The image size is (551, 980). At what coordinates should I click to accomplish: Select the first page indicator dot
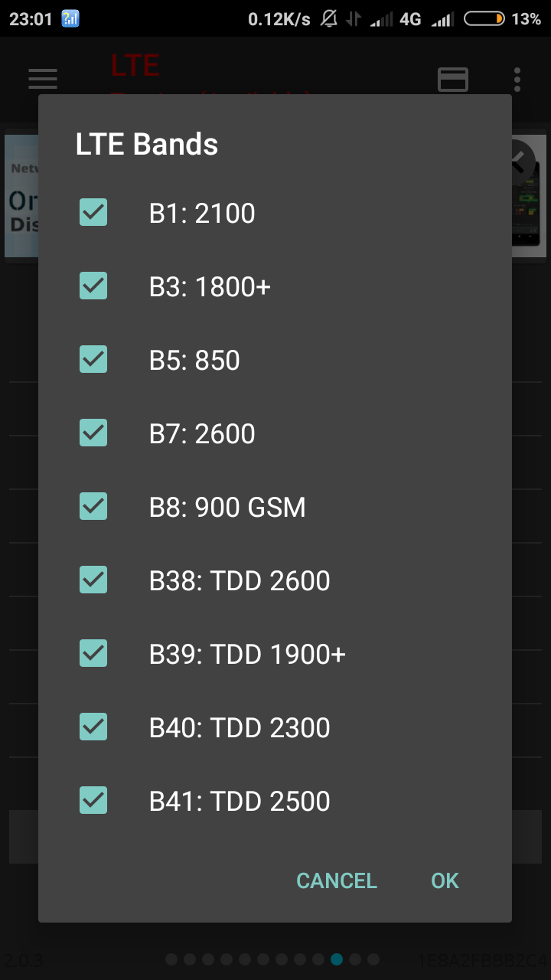click(171, 959)
